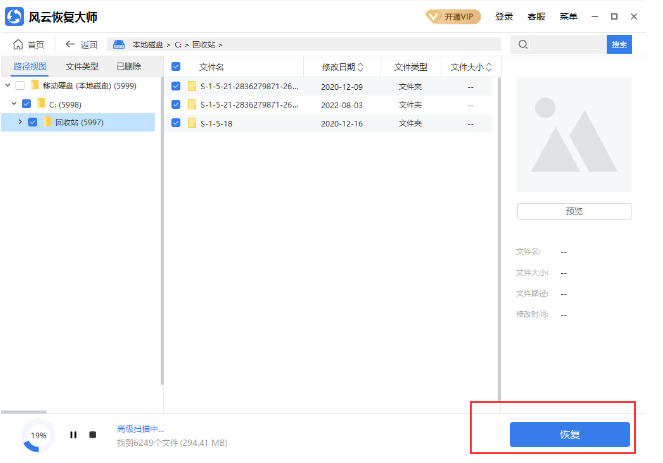Stop the scan with the square icon

click(93, 435)
